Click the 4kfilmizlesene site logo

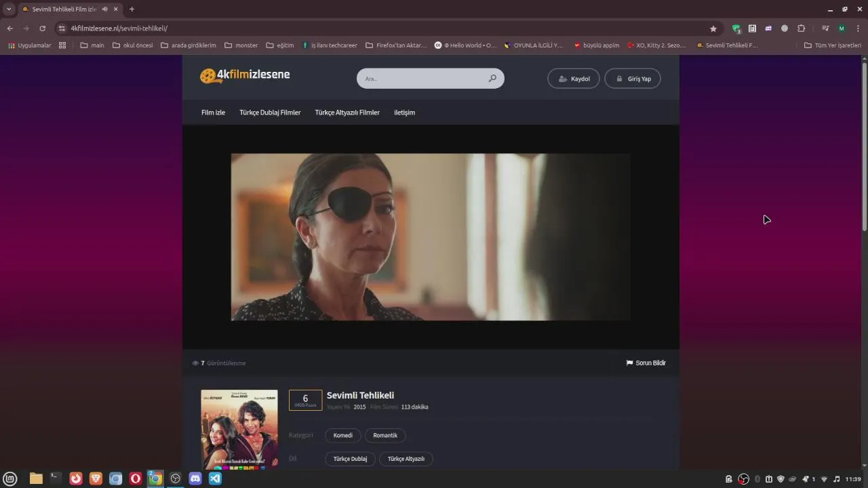[245, 75]
